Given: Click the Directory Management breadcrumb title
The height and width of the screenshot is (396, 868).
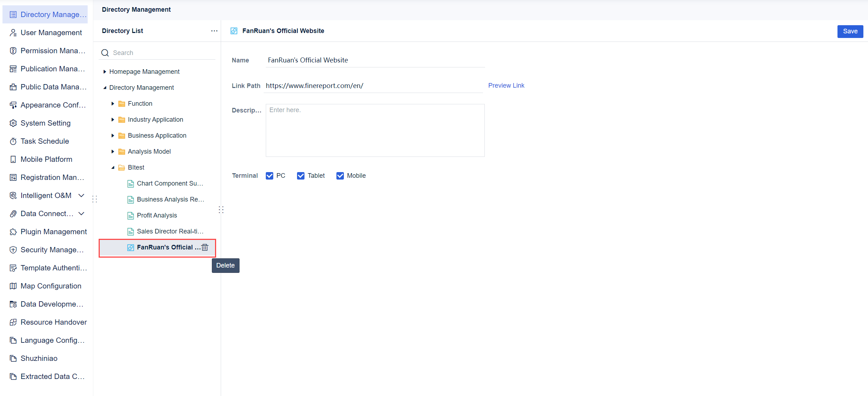Looking at the screenshot, I should point(136,9).
